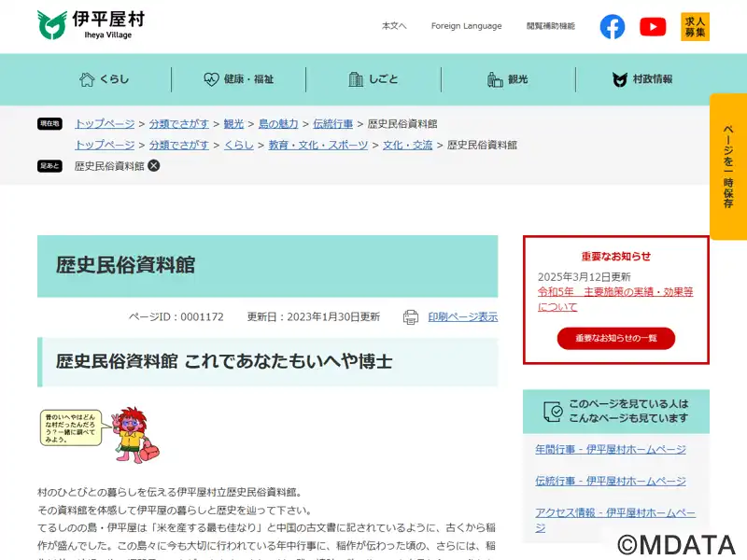
Task: Open the 観光 menu
Action: [508, 79]
